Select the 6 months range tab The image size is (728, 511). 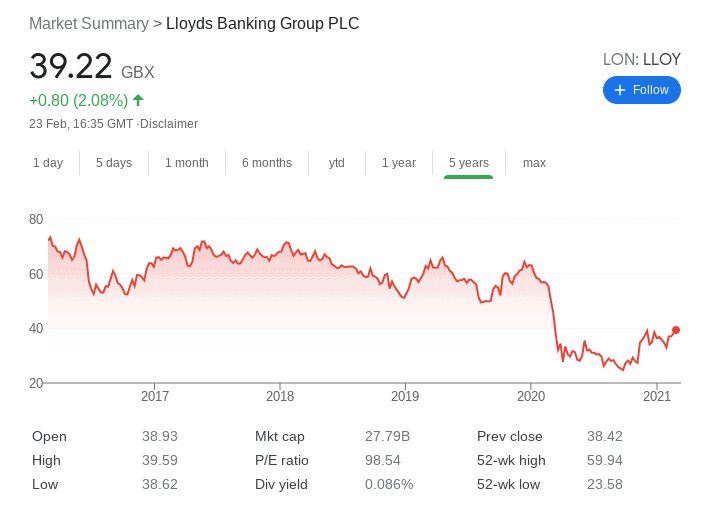point(266,163)
